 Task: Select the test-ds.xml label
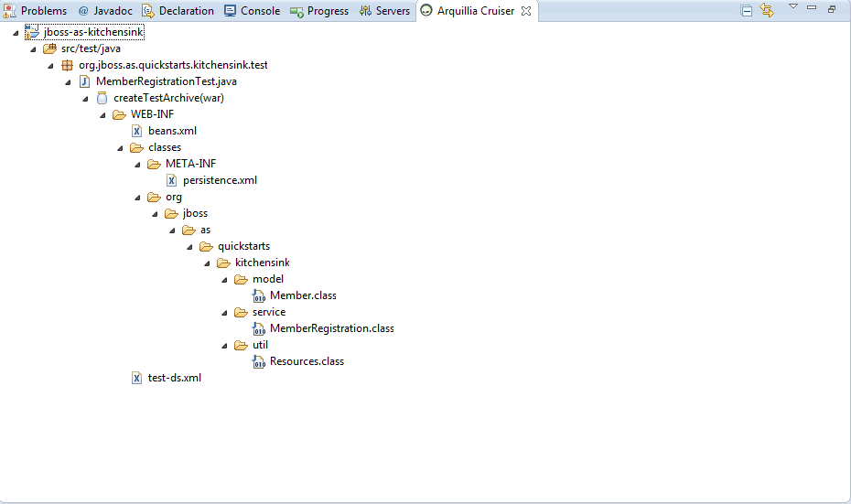click(x=174, y=378)
